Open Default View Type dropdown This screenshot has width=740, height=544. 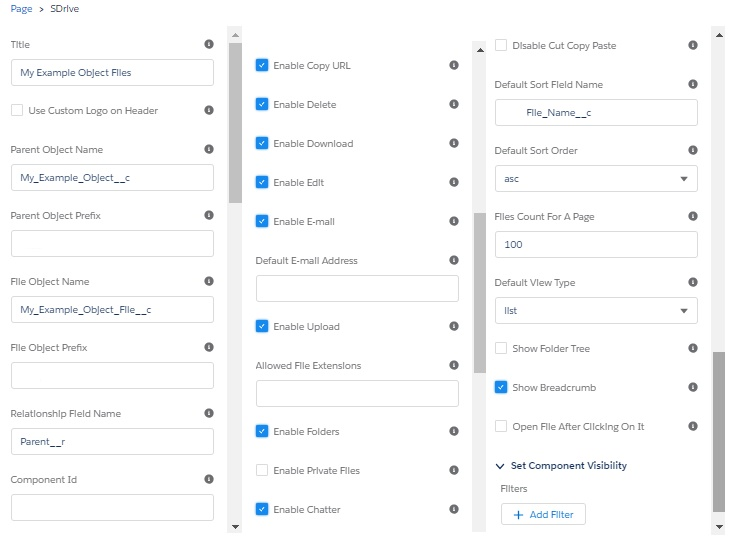pyautogui.click(x=596, y=310)
